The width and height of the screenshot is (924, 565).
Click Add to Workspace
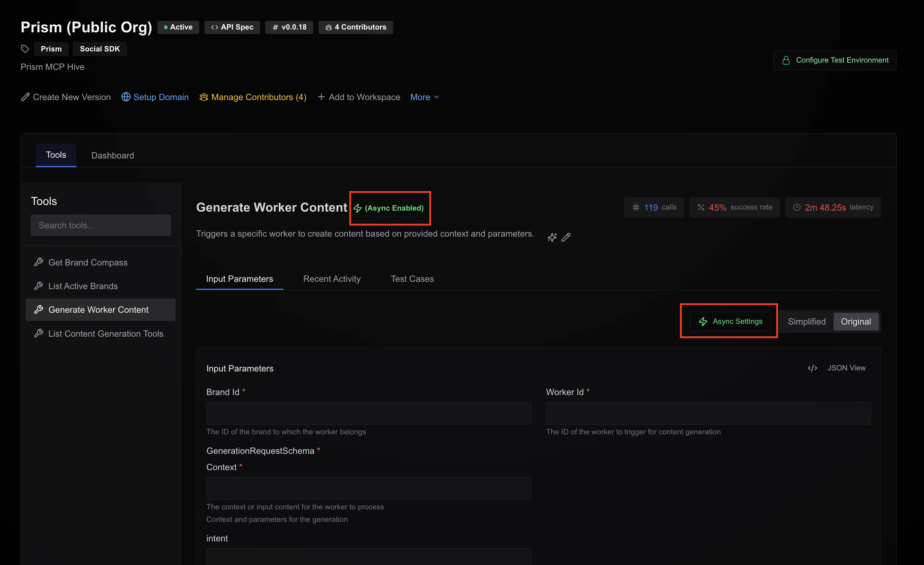(358, 97)
